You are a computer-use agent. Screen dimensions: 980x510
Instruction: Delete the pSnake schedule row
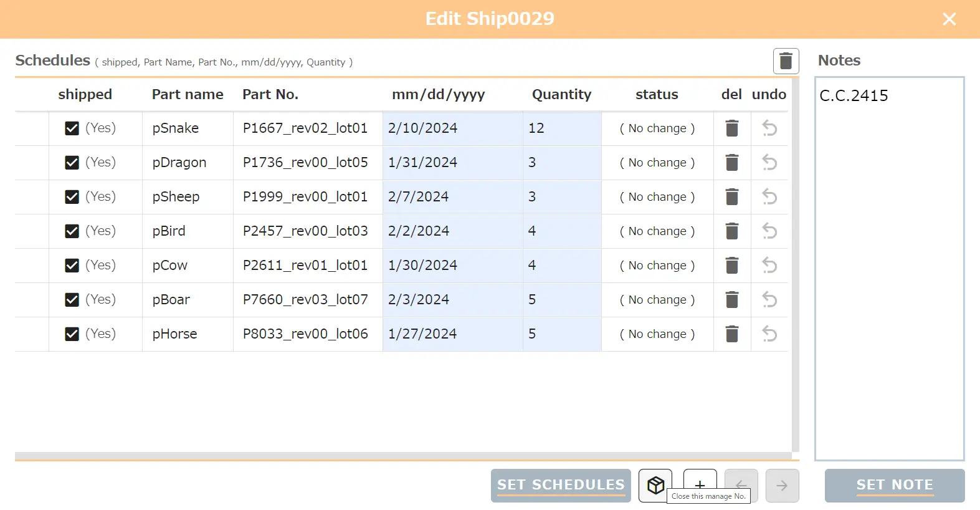(x=732, y=128)
